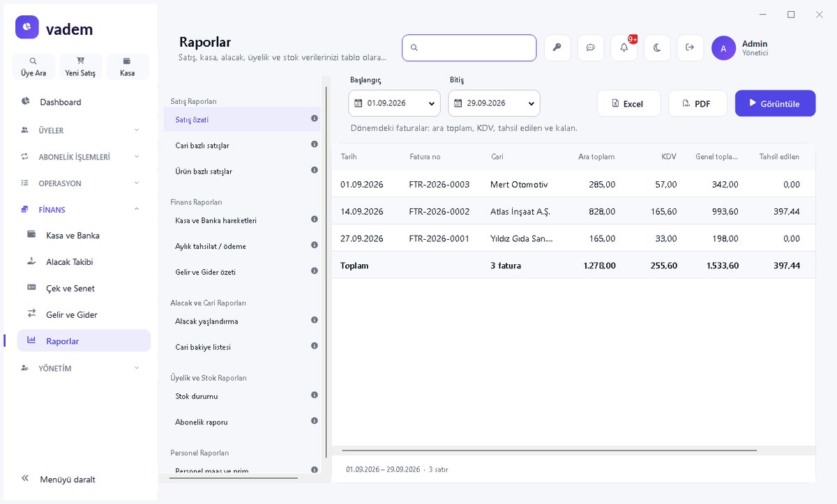
Task: Show info for Stok durumu report
Action: click(x=315, y=395)
